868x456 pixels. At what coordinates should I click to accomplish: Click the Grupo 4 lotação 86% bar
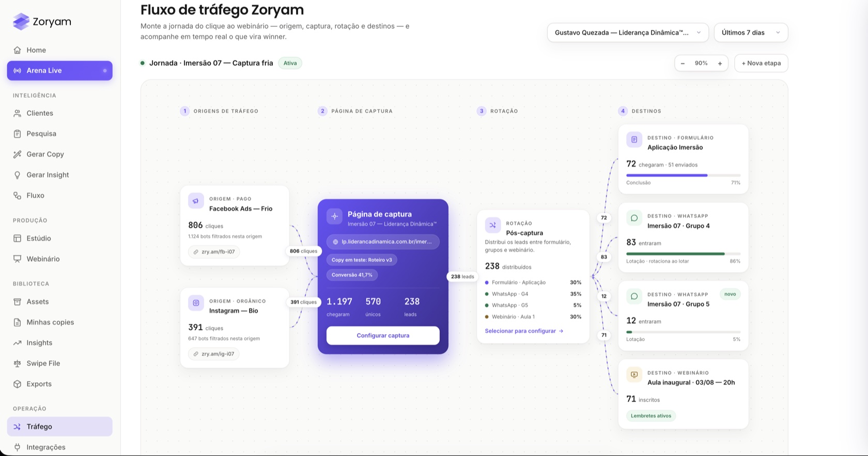tap(684, 254)
